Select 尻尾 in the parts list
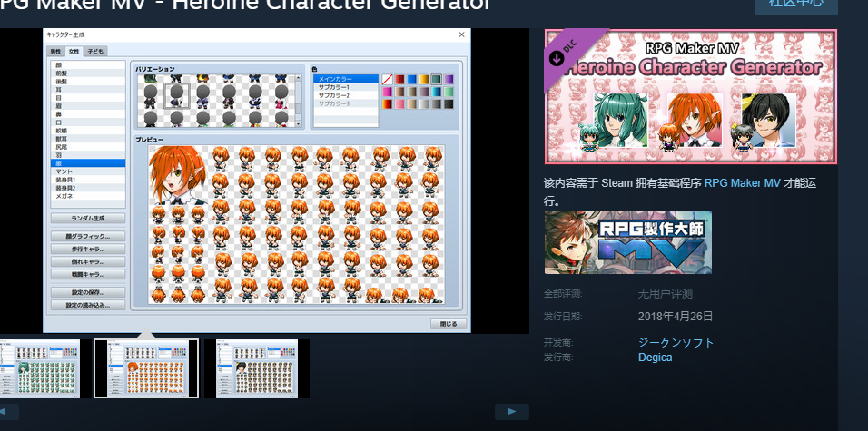868x431 pixels. click(x=88, y=147)
